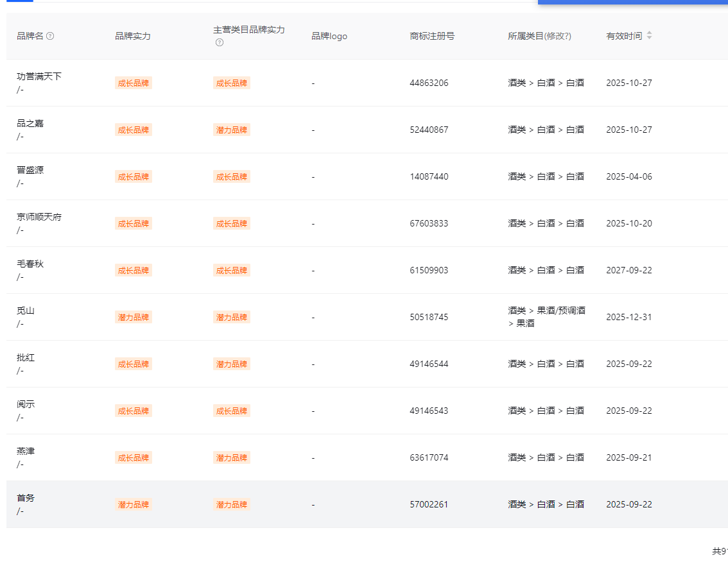Click the 2025-04-06 date for 晋盛源
Screen dimensions: 728x562
point(628,176)
